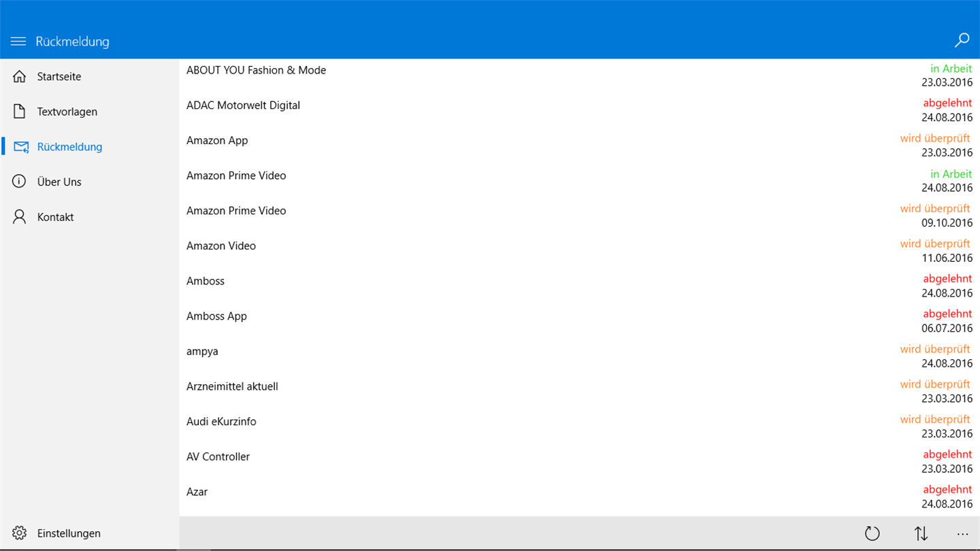
Task: Select Amazon Prime Video entry dated 24.08.2016
Action: [579, 181]
